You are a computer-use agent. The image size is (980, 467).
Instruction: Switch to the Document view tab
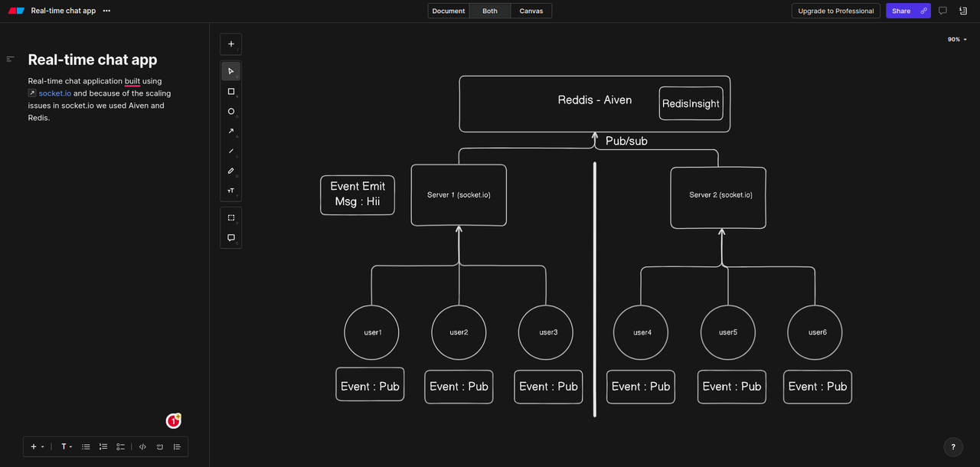tap(449, 11)
